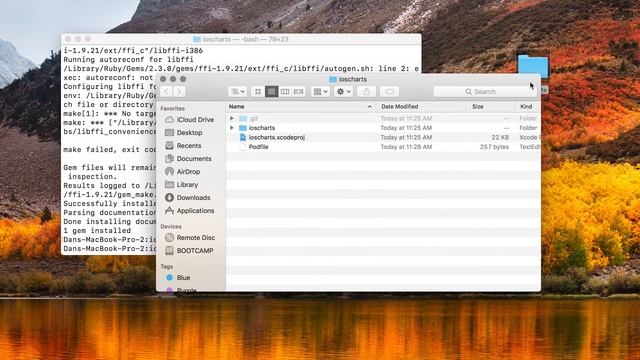
Task: Click the Share toolbar button
Action: click(366, 91)
